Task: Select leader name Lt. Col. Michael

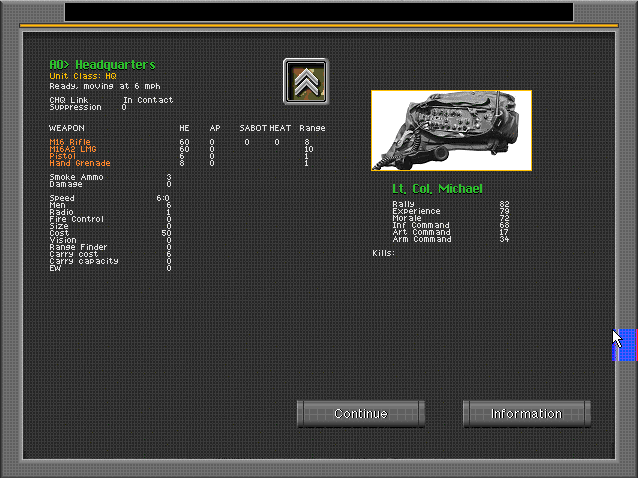Action: pyautogui.click(x=437, y=189)
